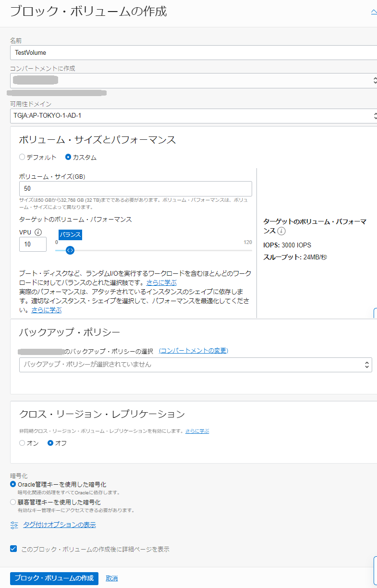Viewport: 377px width, 588px height.
Task: Open the backup policy dropdown
Action: click(x=195, y=365)
